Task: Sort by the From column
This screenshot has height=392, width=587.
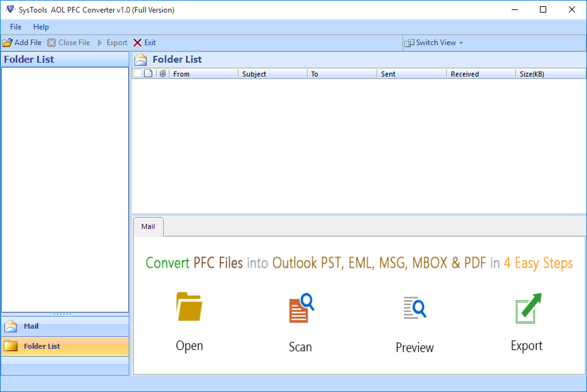Action: coord(203,74)
